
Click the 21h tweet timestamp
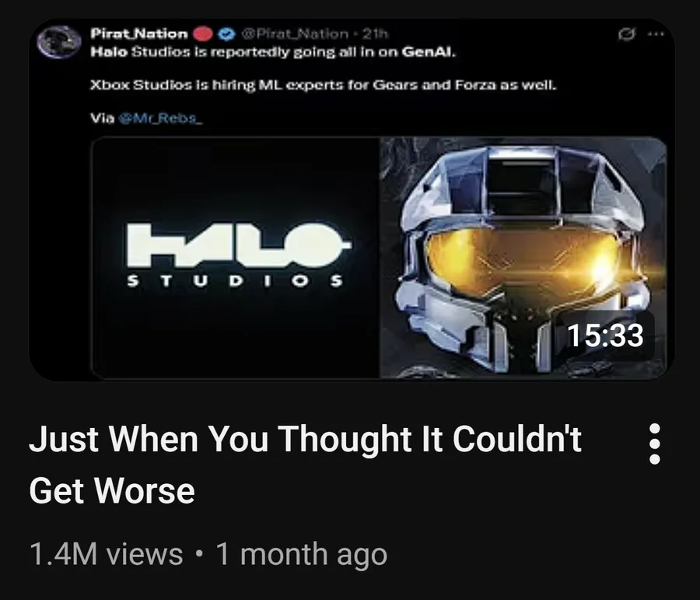tap(375, 34)
